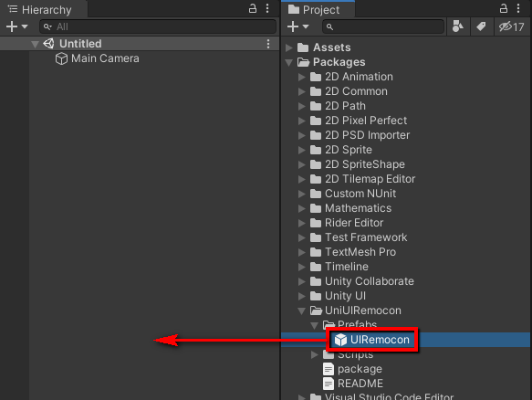Select 2D PSD Importer folder
This screenshot has width=532, height=400.
tap(368, 135)
